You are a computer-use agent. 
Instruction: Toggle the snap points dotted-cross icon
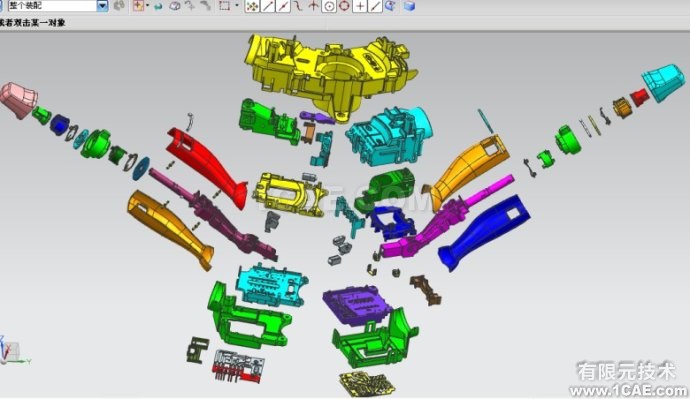[252, 6]
